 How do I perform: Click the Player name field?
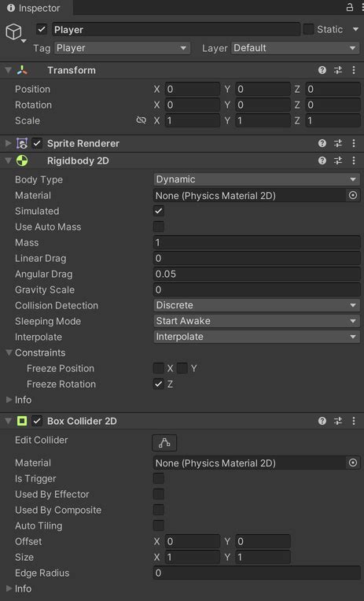[x=176, y=30]
